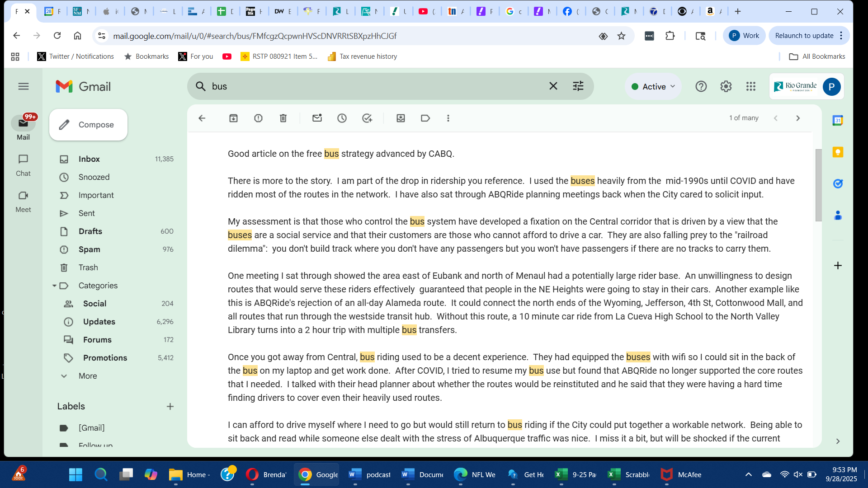Click the Compose button
Viewport: 868px width, 488px height.
click(x=89, y=125)
